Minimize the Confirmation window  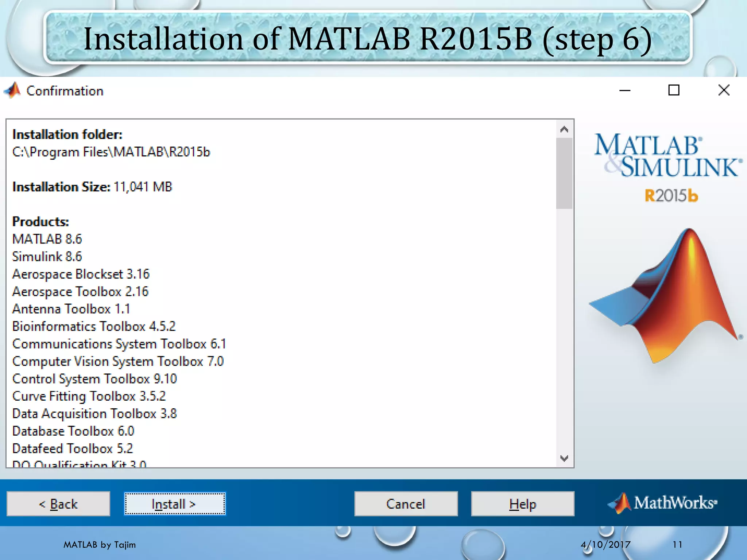625,90
